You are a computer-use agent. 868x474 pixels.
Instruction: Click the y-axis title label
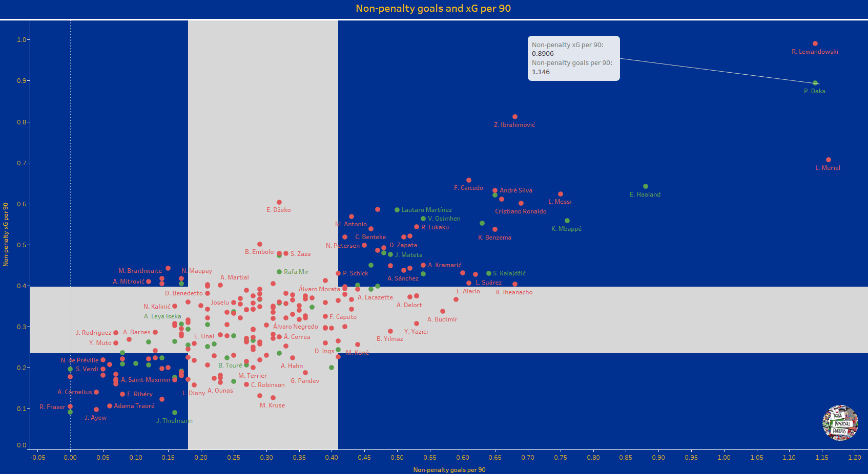(6, 234)
